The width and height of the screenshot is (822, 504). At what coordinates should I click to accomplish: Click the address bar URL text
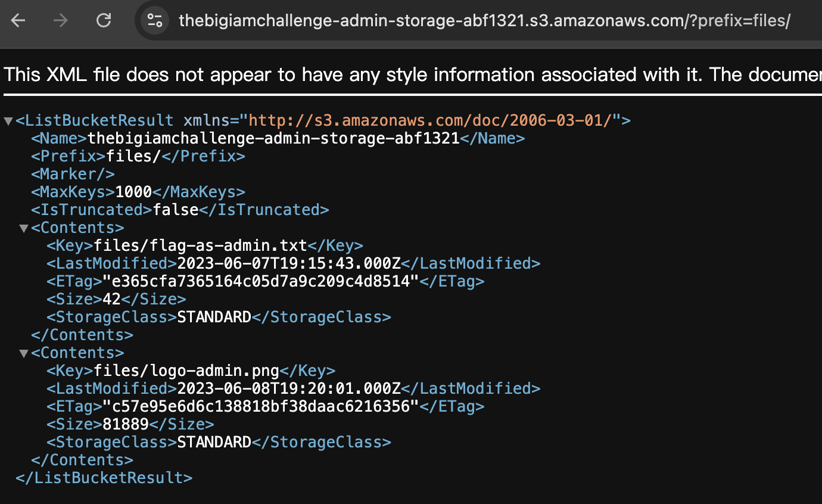pos(484,21)
